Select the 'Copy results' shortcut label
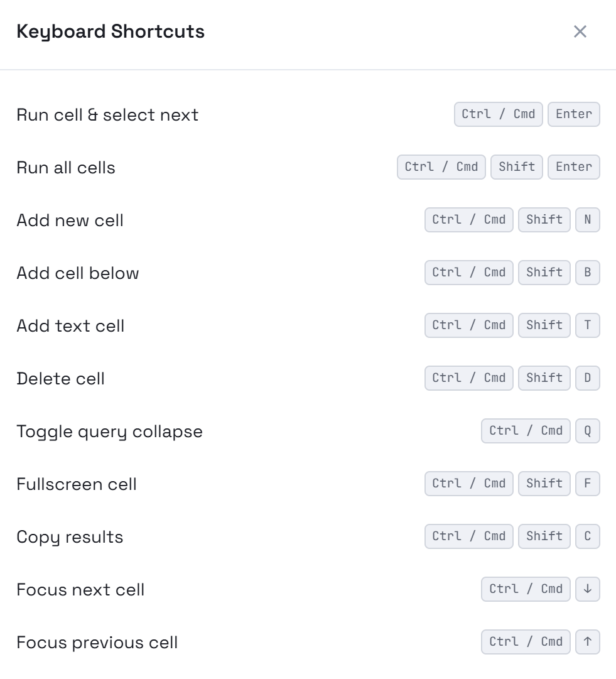 click(70, 536)
